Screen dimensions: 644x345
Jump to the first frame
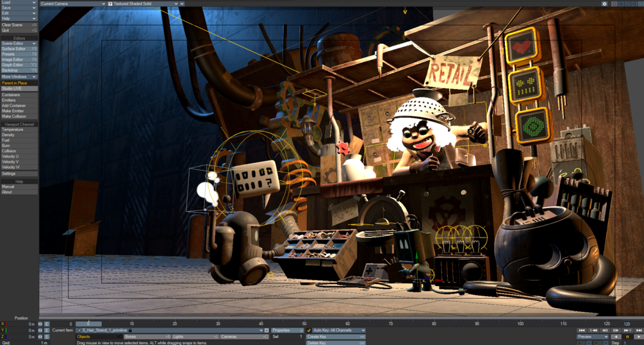[x=582, y=330]
